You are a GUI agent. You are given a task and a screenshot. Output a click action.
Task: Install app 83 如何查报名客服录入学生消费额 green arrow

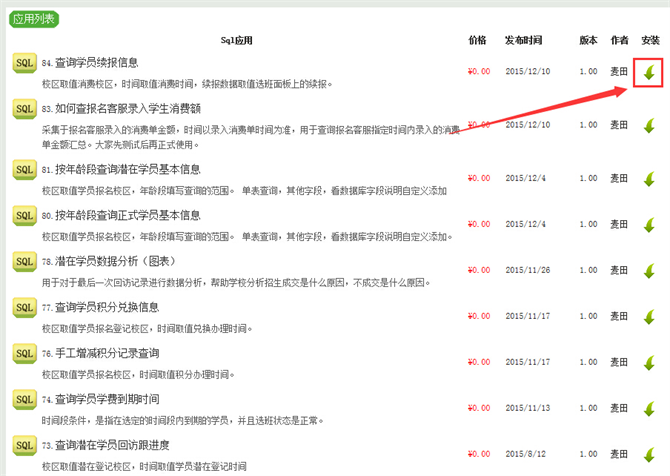point(649,126)
